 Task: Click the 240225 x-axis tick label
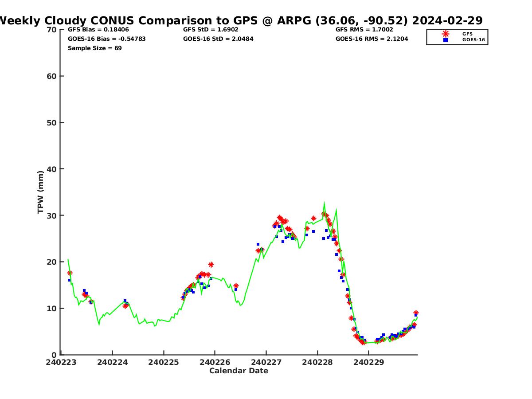coord(164,362)
